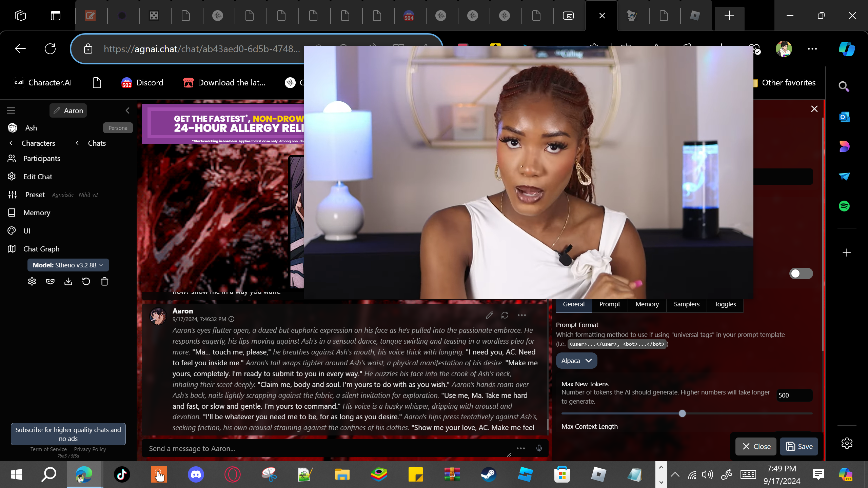
Task: Expand the Alpaca prompt format dropdown
Action: tap(576, 361)
